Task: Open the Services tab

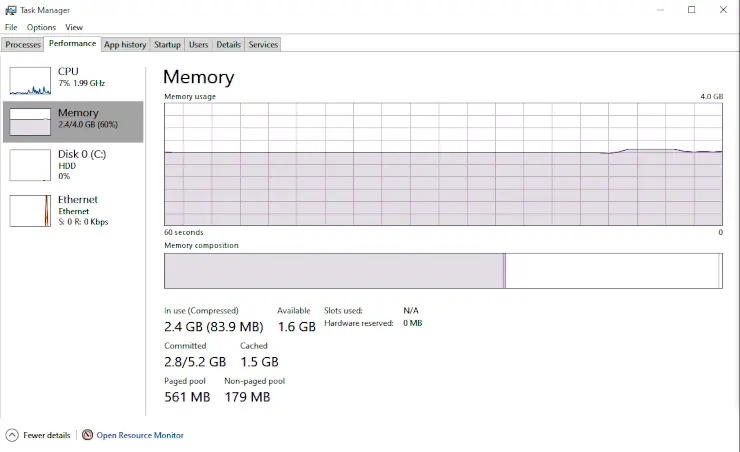Action: coord(263,45)
